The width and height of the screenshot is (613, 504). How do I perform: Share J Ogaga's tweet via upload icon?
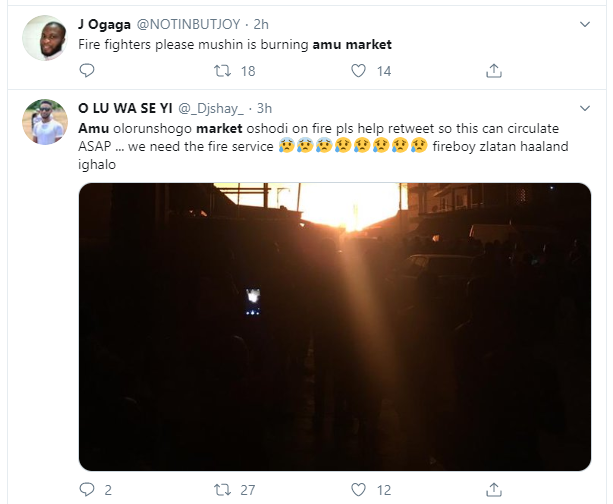tap(494, 71)
